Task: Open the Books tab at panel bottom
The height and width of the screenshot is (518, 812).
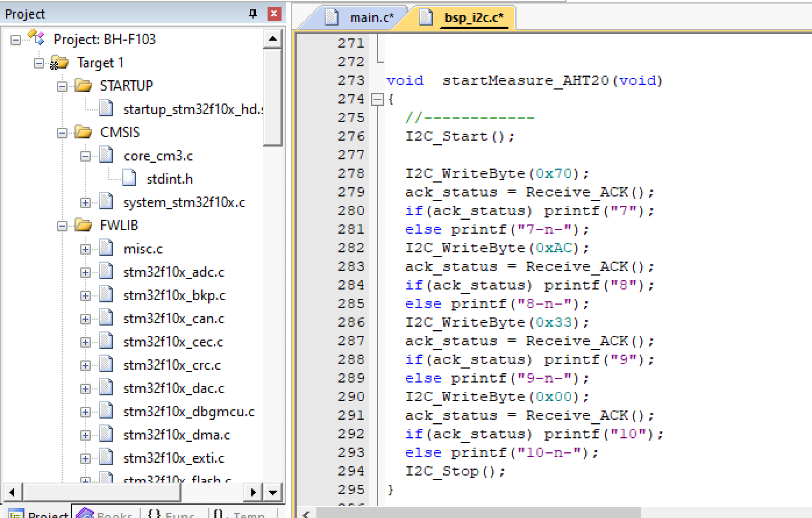Action: tap(106, 513)
